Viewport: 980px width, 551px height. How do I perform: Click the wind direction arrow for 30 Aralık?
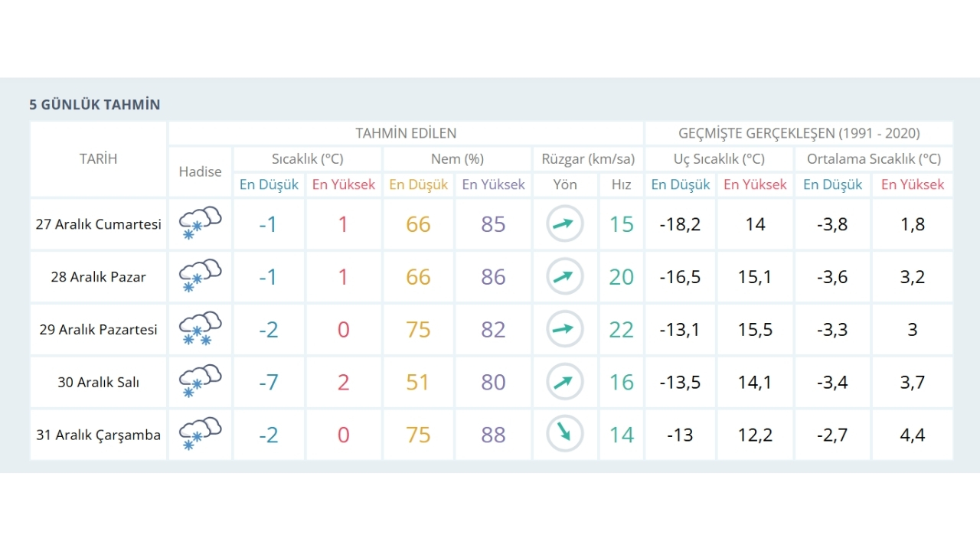coord(564,382)
